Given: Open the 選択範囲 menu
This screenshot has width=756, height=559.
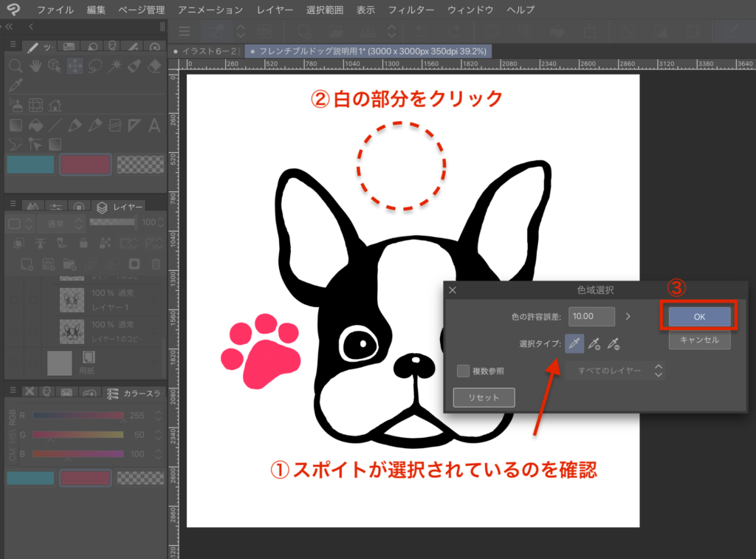Looking at the screenshot, I should point(324,10).
